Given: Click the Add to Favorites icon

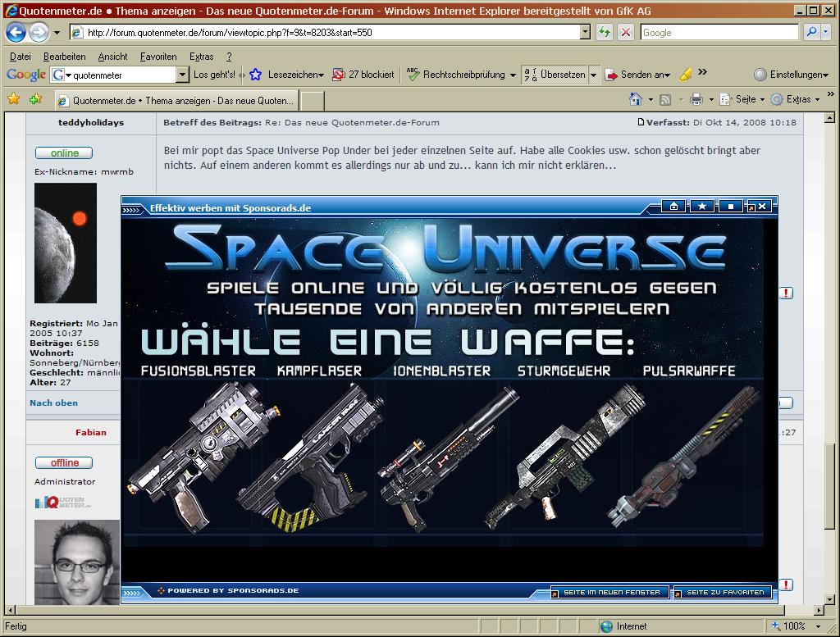Looking at the screenshot, I should point(35,99).
